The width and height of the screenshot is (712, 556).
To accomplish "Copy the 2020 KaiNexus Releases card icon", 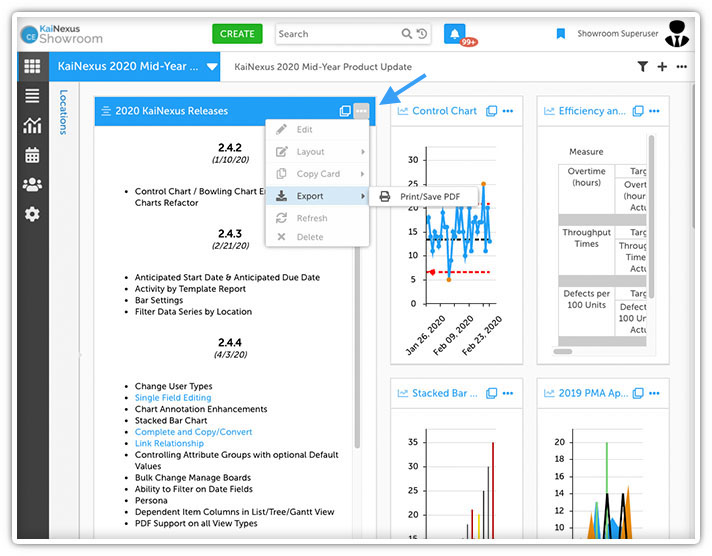I will tap(345, 111).
